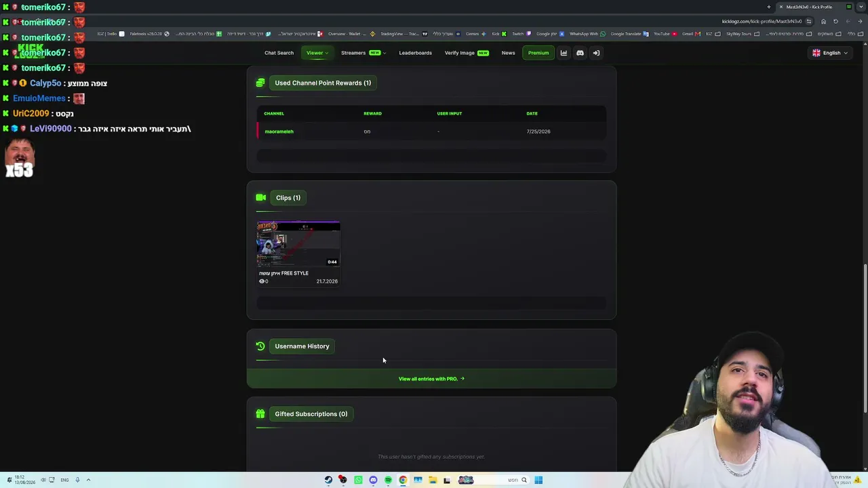Open the leaderboard chart icon in navbar
This screenshot has height=488, width=868.
coord(564,53)
